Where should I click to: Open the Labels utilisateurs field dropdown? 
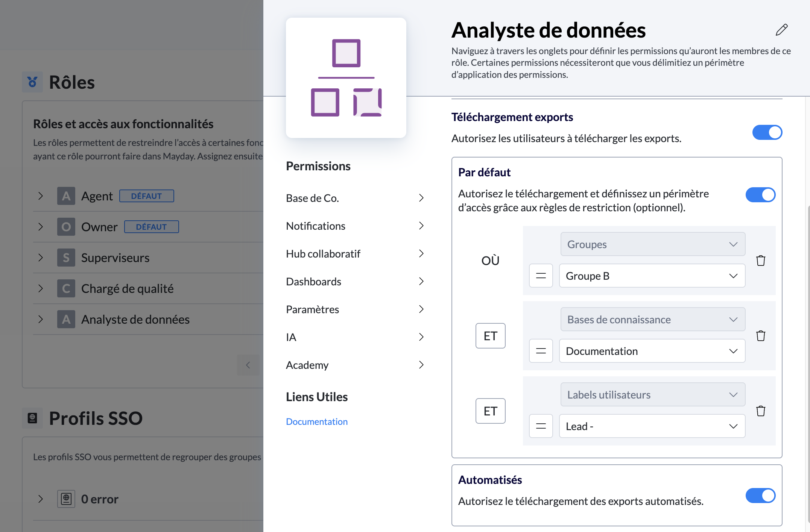(652, 395)
